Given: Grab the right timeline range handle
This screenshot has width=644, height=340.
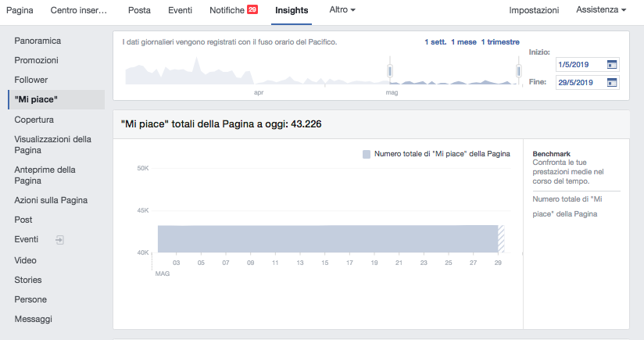Looking at the screenshot, I should click(517, 72).
